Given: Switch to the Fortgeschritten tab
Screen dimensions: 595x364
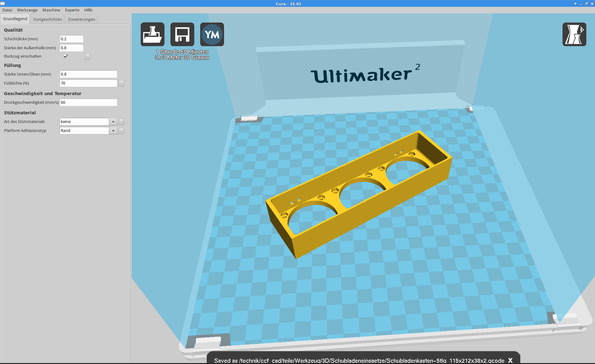Looking at the screenshot, I should (x=47, y=19).
